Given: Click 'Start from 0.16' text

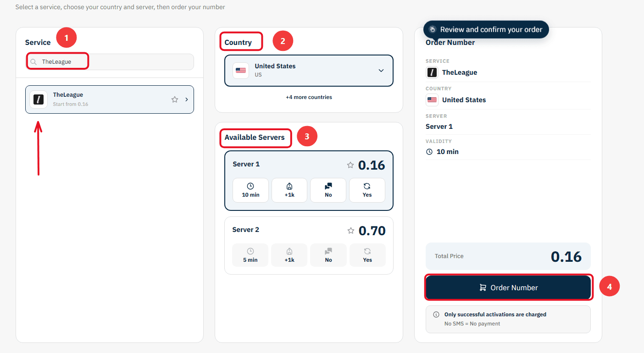Looking at the screenshot, I should click(x=71, y=105).
